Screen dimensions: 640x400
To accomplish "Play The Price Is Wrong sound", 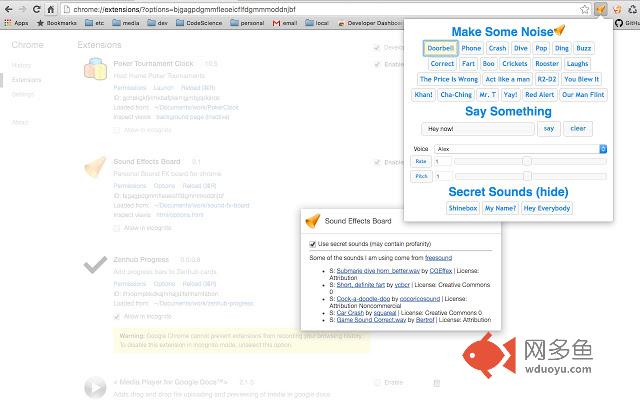I will [x=449, y=79].
